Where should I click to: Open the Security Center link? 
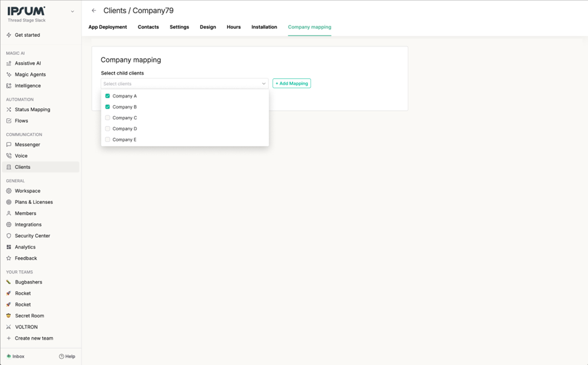click(32, 236)
